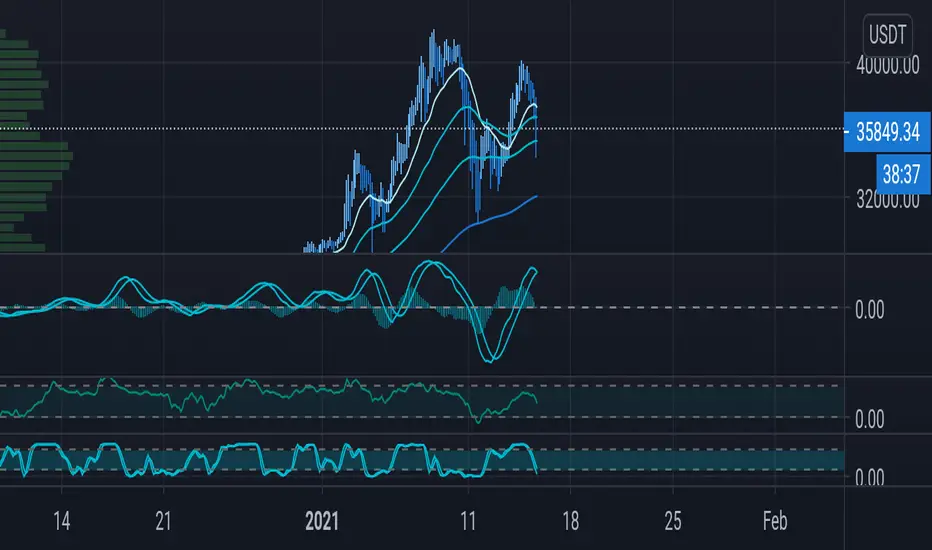Select the date label 11 on time axis
Screen dimensions: 932x550
(x=468, y=521)
